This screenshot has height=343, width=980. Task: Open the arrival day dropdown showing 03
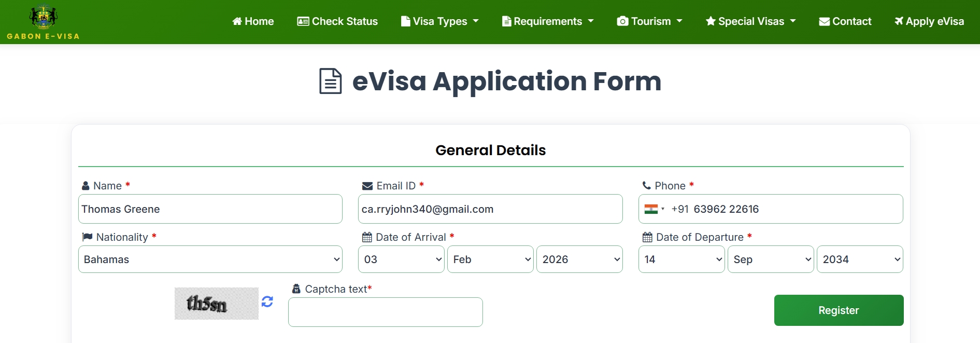[401, 259]
